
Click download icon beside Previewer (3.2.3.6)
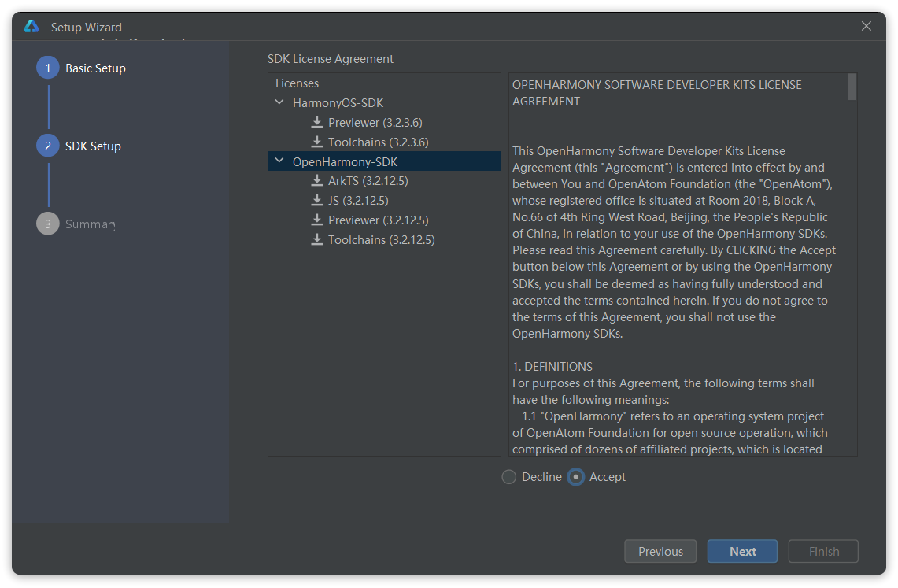316,122
